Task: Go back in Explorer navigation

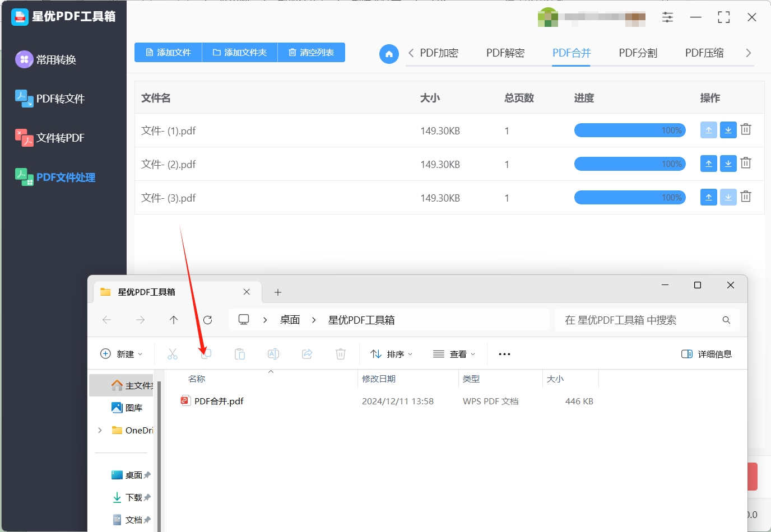Action: tap(106, 320)
